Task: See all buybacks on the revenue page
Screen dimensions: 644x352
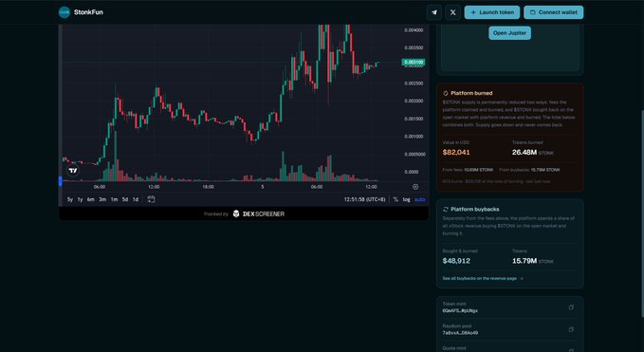Action: (x=483, y=279)
